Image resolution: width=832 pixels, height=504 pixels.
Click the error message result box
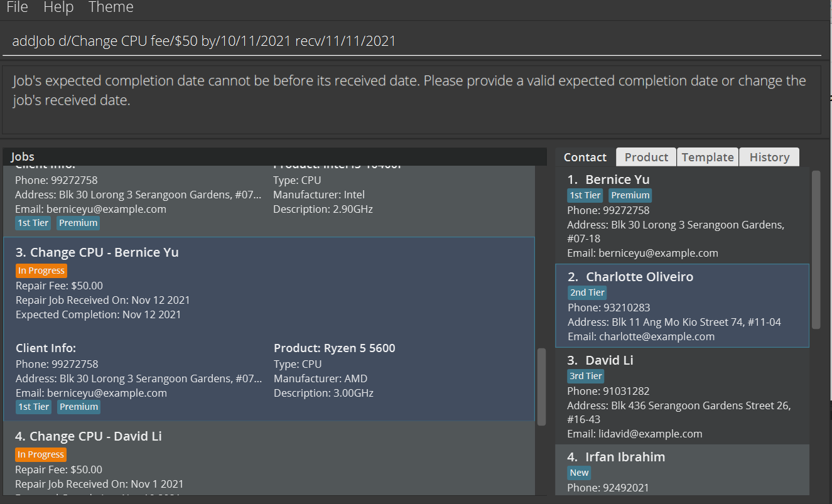click(x=411, y=100)
